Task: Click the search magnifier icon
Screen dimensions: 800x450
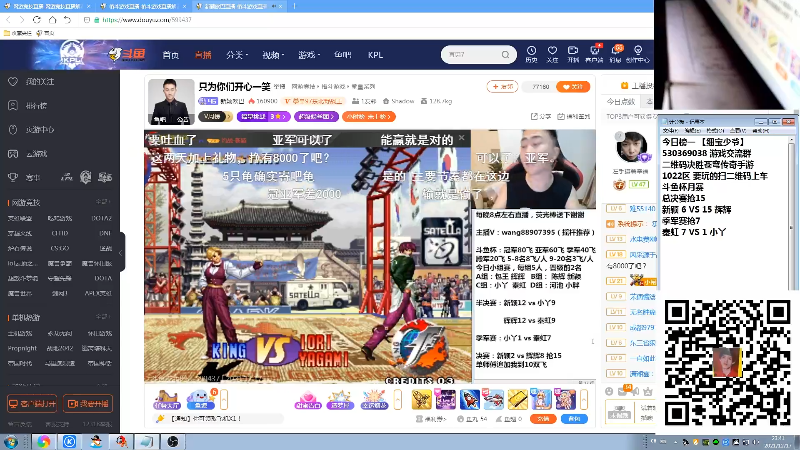Action: point(506,55)
